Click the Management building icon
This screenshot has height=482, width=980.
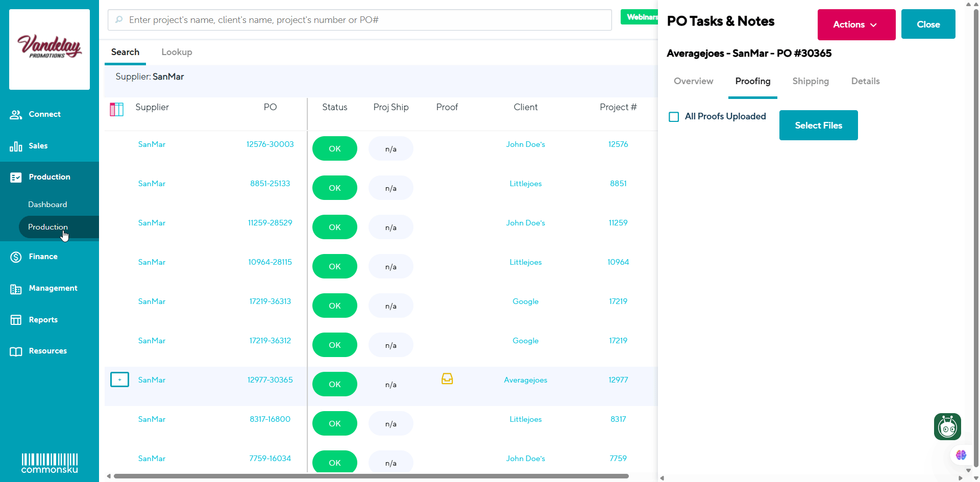[x=16, y=289]
